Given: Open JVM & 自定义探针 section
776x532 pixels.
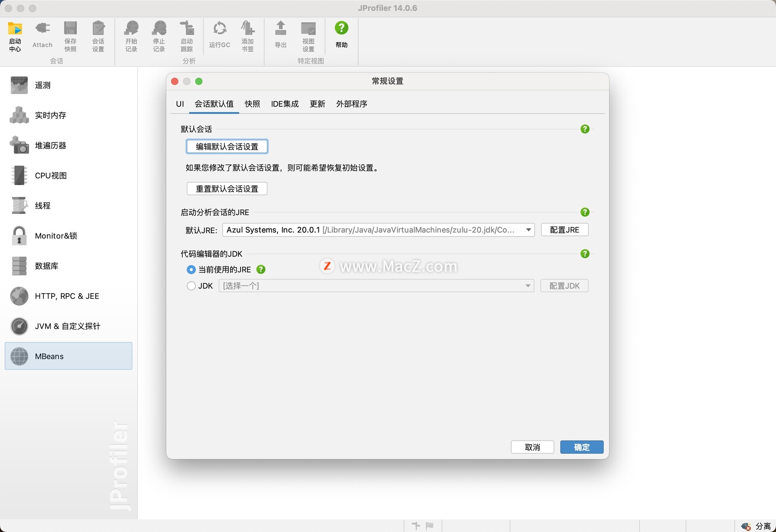Looking at the screenshot, I should click(69, 326).
